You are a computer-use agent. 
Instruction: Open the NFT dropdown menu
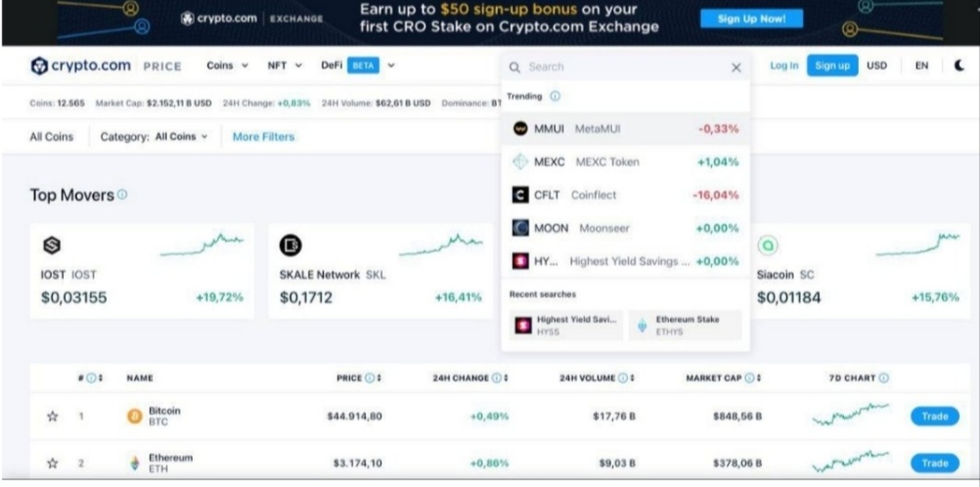click(x=285, y=66)
